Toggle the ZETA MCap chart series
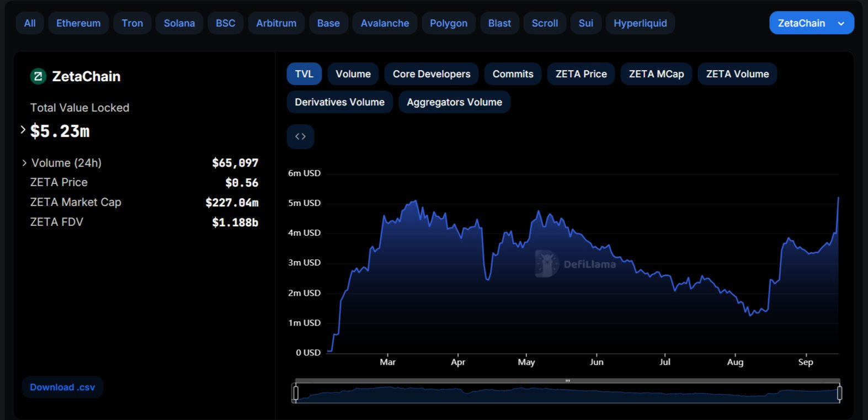 pos(656,74)
